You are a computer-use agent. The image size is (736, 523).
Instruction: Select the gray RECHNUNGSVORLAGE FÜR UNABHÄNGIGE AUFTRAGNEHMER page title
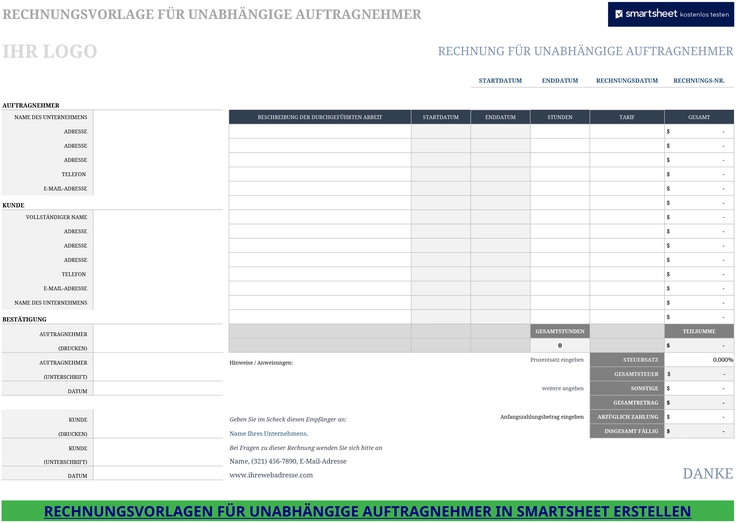click(212, 15)
